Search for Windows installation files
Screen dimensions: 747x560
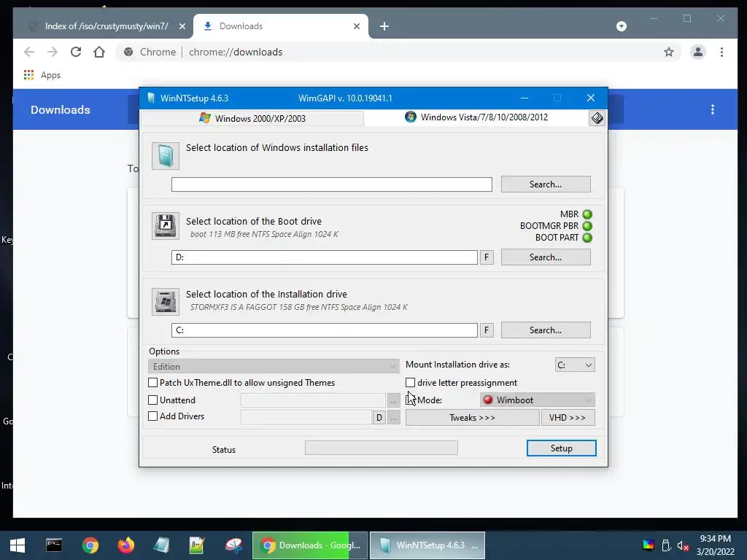coord(546,184)
